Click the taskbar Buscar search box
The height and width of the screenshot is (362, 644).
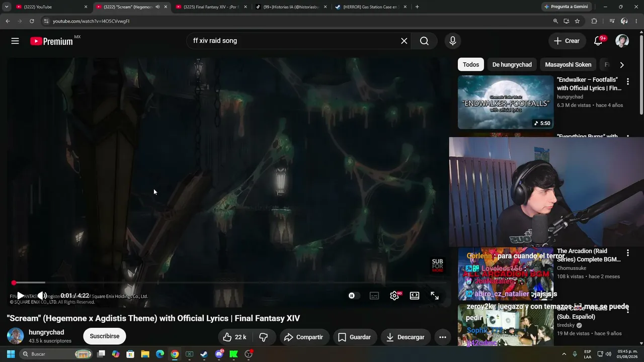(56, 354)
